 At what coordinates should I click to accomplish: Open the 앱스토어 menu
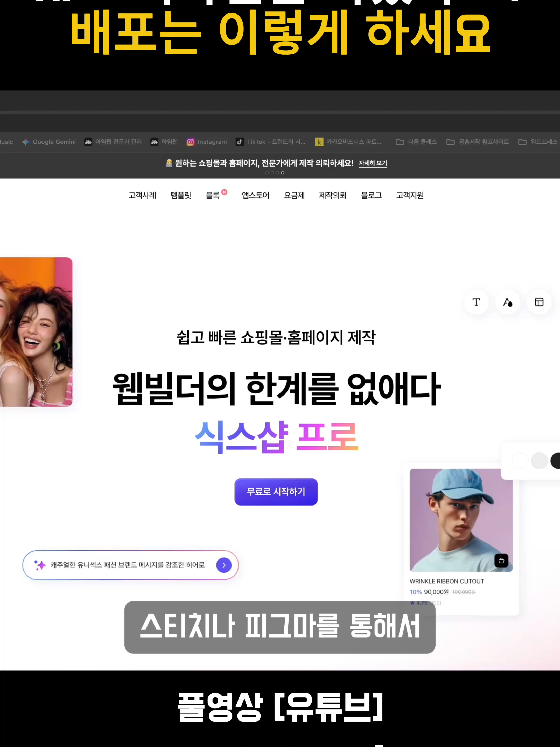(x=256, y=195)
